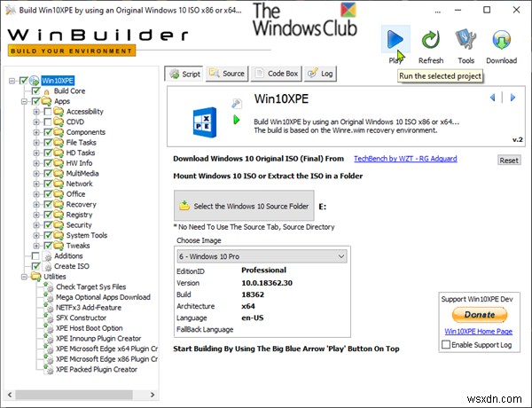Select the Registry tree item
The width and height of the screenshot is (532, 408).
click(79, 215)
